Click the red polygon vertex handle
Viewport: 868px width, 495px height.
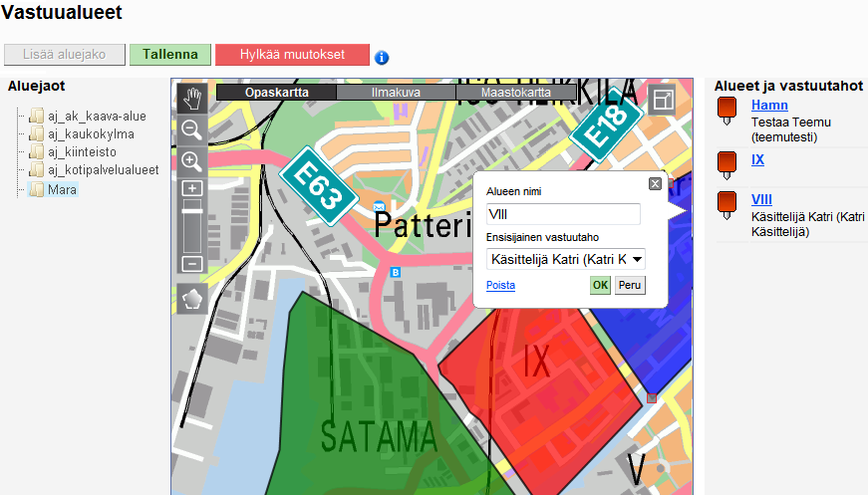(652, 398)
